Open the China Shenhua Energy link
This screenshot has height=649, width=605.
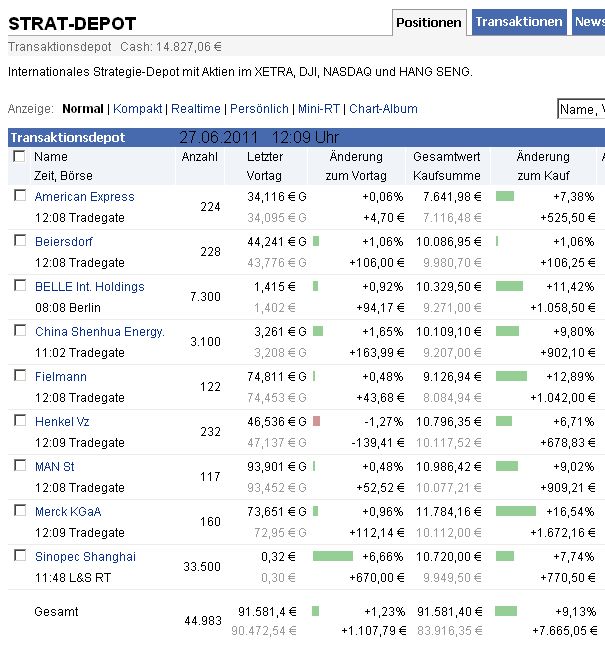[x=100, y=332]
